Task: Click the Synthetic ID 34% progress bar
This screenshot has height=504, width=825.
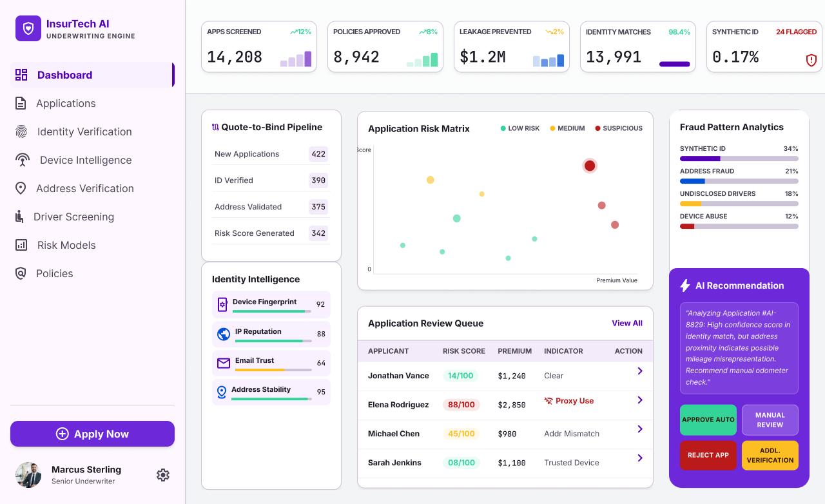Action: point(739,159)
